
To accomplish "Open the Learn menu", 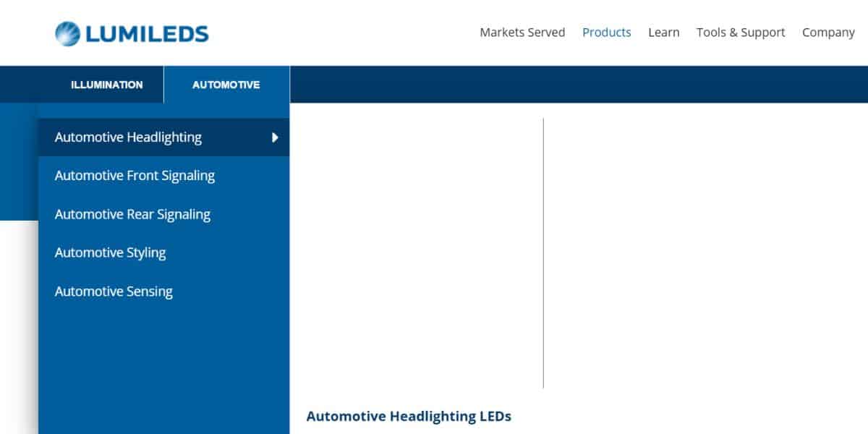I will [663, 33].
